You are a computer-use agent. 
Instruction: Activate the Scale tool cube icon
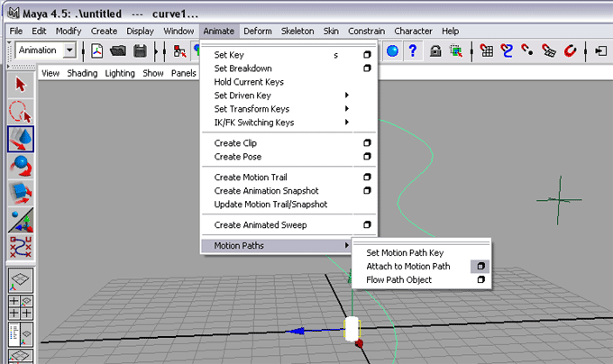click(x=21, y=193)
